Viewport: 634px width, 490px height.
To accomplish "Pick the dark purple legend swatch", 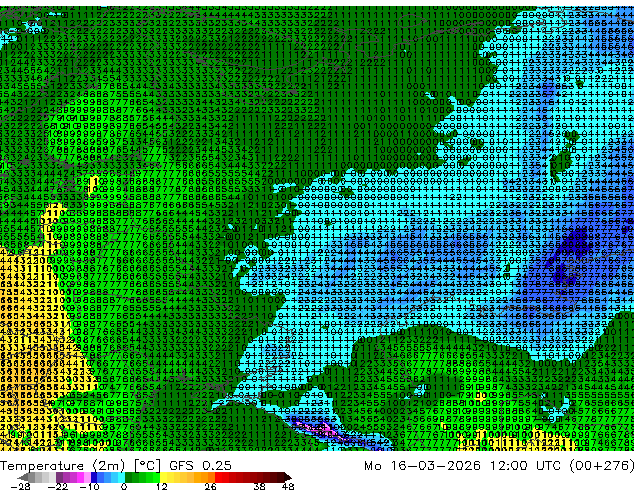I will (x=59, y=477).
